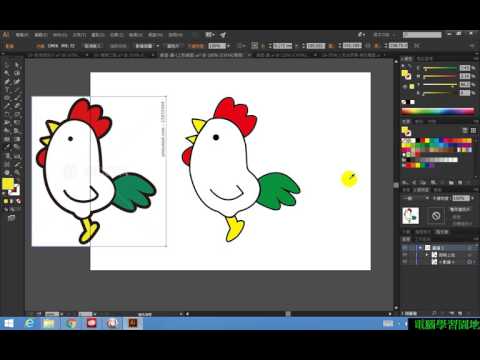
Task: Open swatch libraries menu icon
Action: pos(405,182)
